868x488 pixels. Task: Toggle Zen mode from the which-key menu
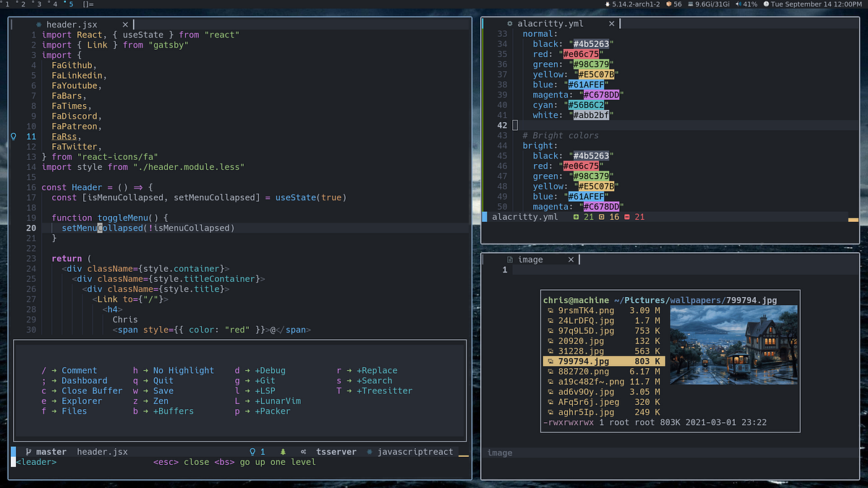(160, 401)
